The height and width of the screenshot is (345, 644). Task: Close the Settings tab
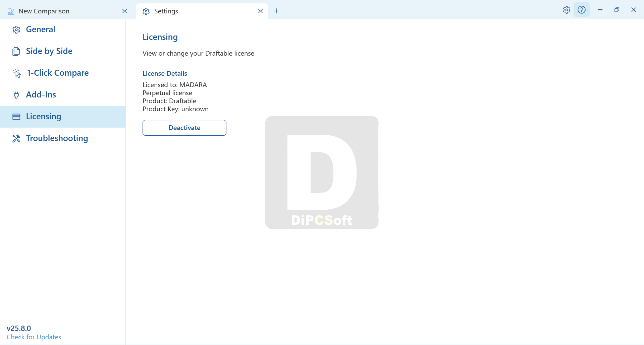coord(260,11)
